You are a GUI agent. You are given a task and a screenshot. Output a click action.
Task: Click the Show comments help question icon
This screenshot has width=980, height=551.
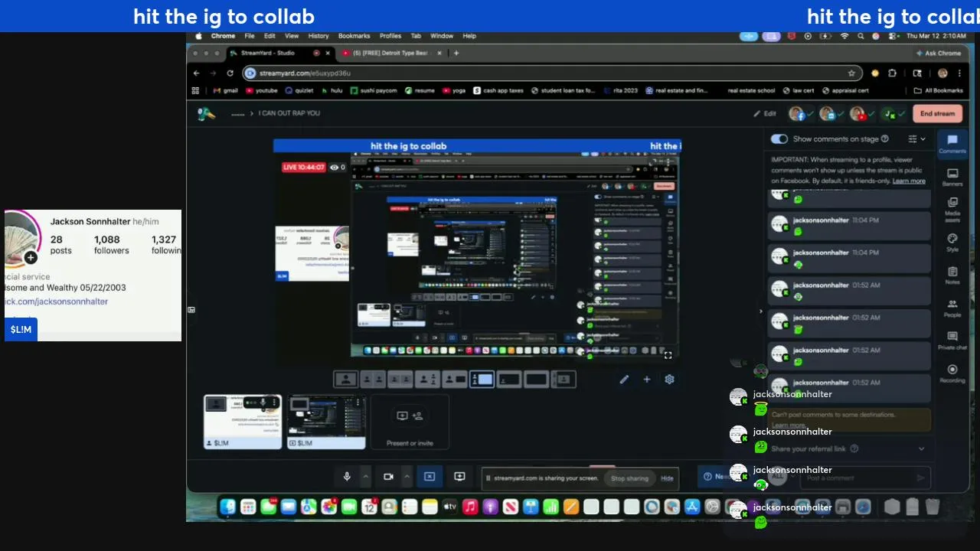pos(885,139)
